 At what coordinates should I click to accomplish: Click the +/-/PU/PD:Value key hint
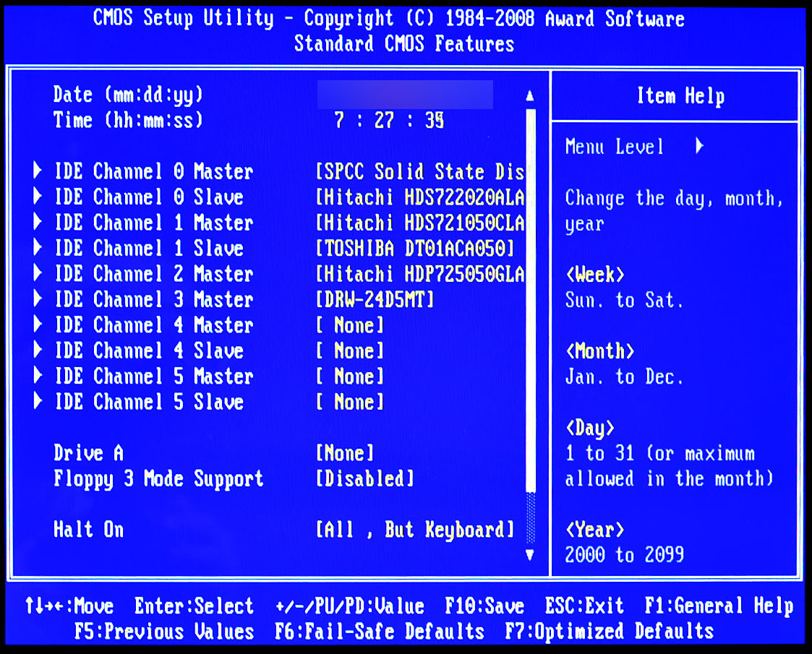(349, 606)
